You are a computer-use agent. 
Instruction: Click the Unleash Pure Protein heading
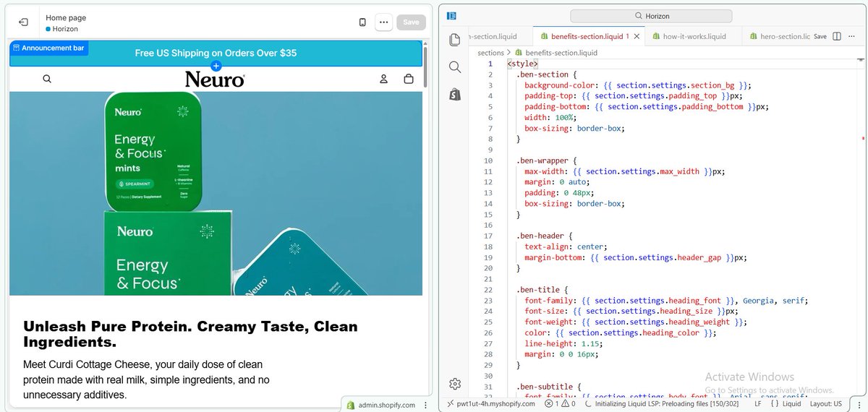(x=190, y=334)
